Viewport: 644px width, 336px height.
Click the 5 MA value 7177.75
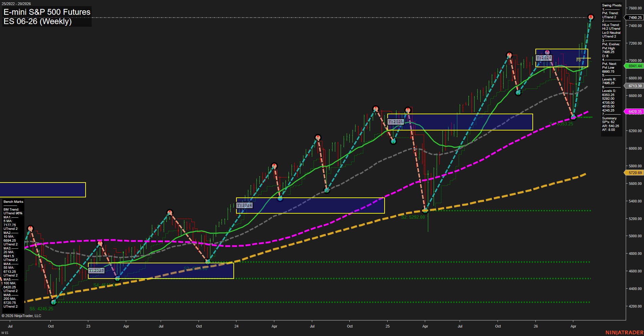[10, 225]
